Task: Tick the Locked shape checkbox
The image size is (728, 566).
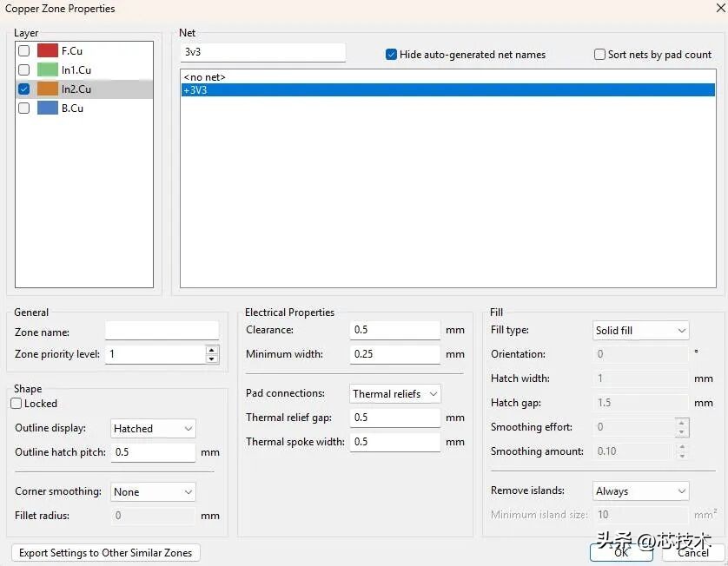Action: tap(17, 403)
